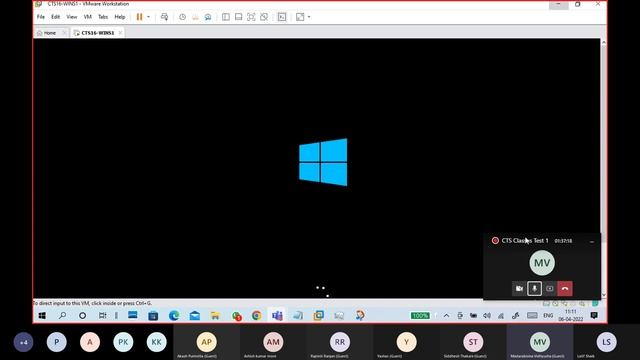640x360 pixels.
Task: Click the orange Suspend (pause) VM button
Action: pyautogui.click(x=139, y=17)
